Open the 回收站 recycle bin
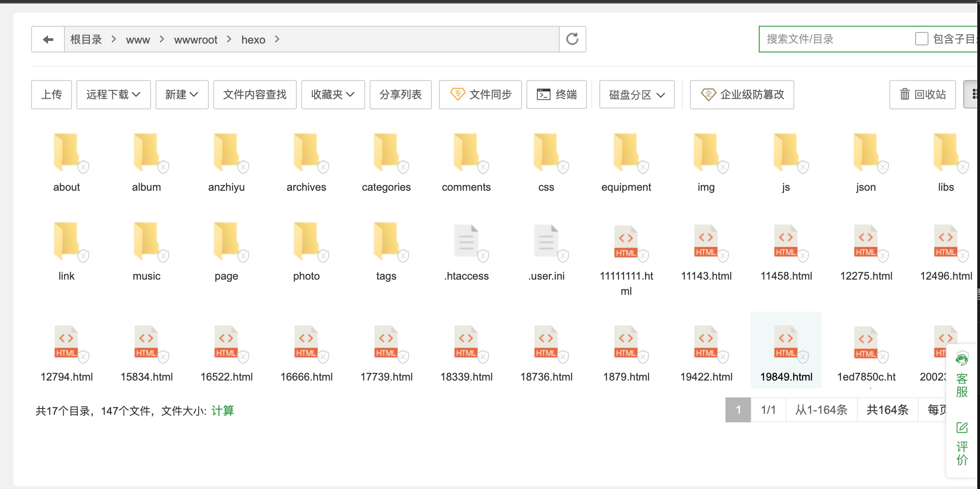 click(x=923, y=94)
